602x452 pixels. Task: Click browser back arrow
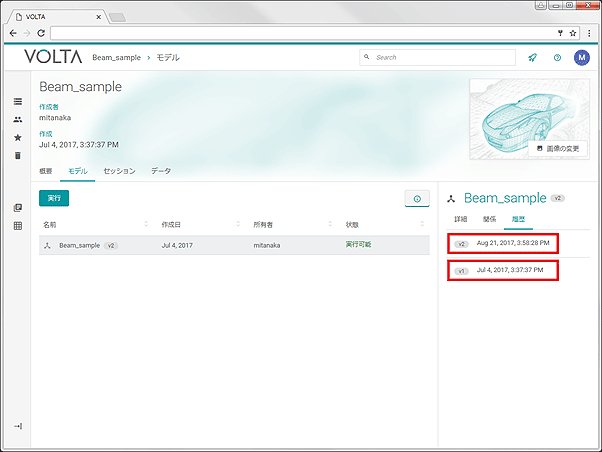click(13, 33)
